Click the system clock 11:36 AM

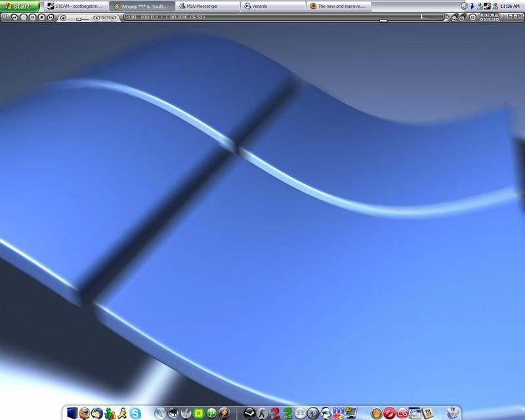510,6
